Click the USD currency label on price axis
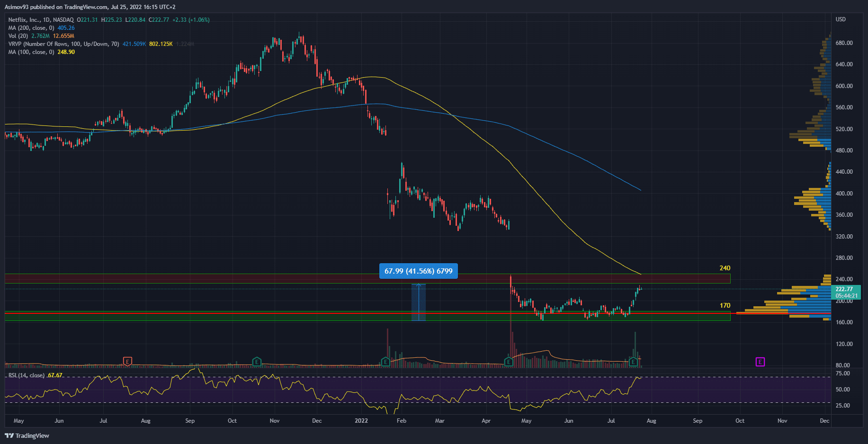 (x=841, y=19)
